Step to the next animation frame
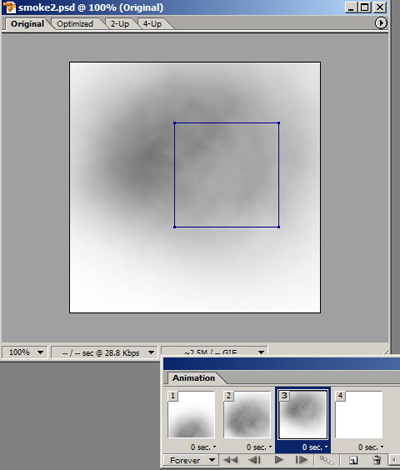Image resolution: width=400 pixels, height=470 pixels. 301,460
